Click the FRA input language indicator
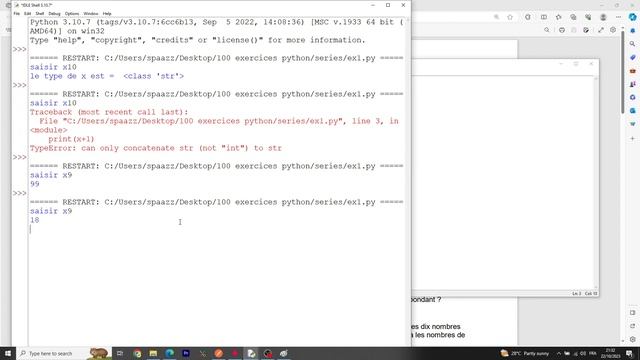The width and height of the screenshot is (640, 360). 593,353
